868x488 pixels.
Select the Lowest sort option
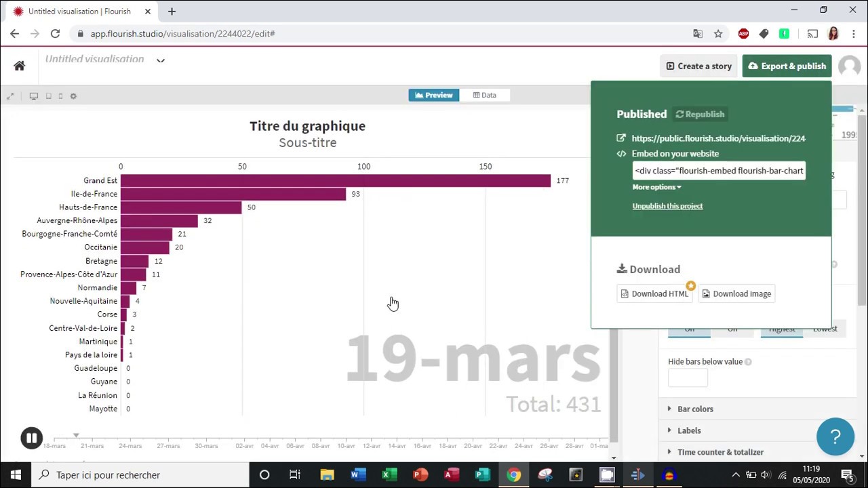tap(825, 329)
